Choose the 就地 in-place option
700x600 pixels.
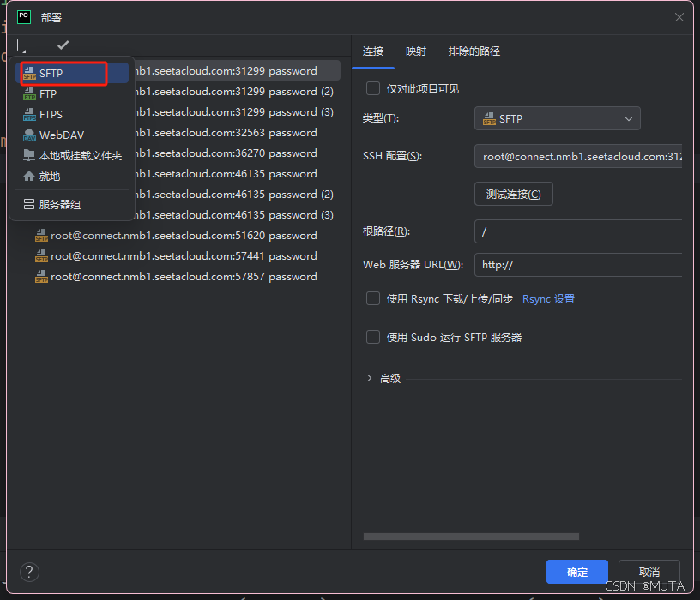tap(50, 177)
